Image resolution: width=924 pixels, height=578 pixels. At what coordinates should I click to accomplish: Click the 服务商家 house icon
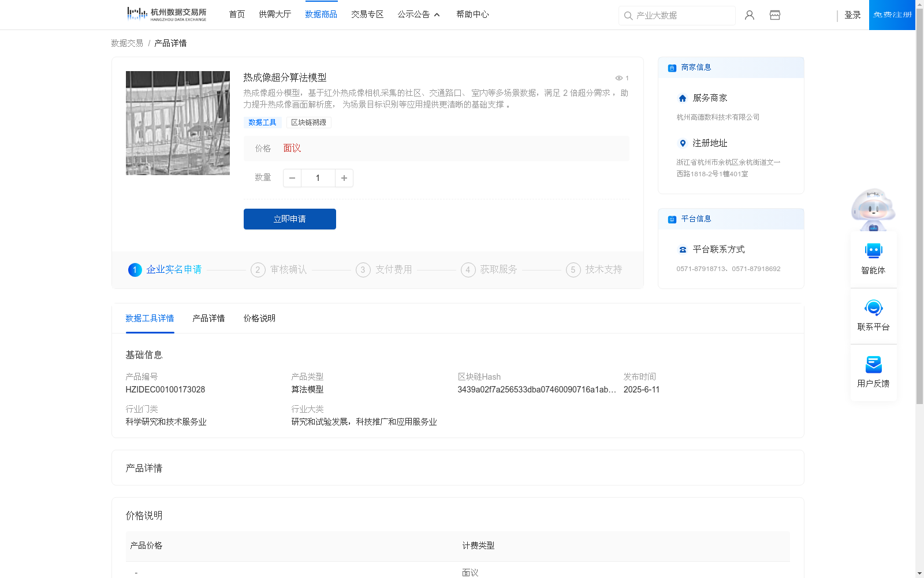point(683,98)
